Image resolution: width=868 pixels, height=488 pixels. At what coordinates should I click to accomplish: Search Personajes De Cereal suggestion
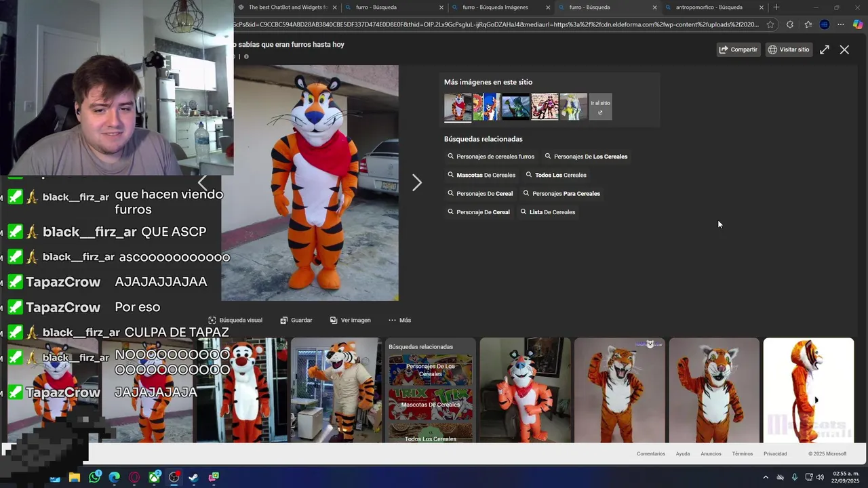coord(480,194)
